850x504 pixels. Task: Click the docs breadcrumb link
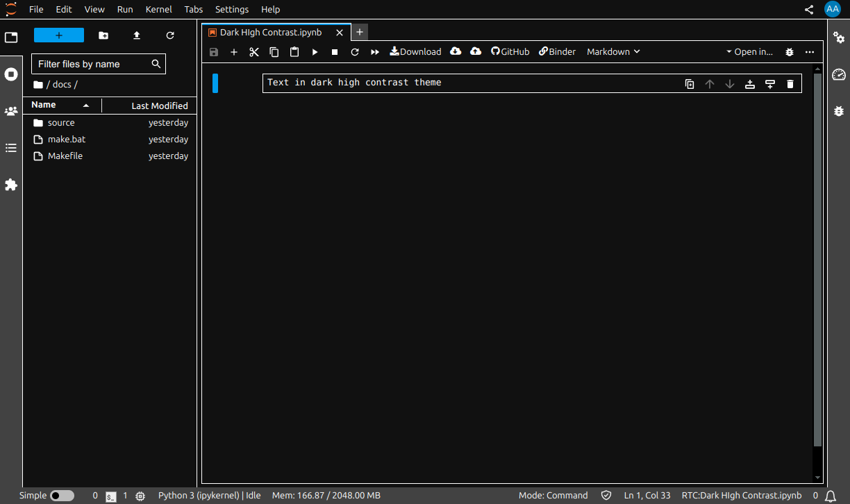(62, 85)
